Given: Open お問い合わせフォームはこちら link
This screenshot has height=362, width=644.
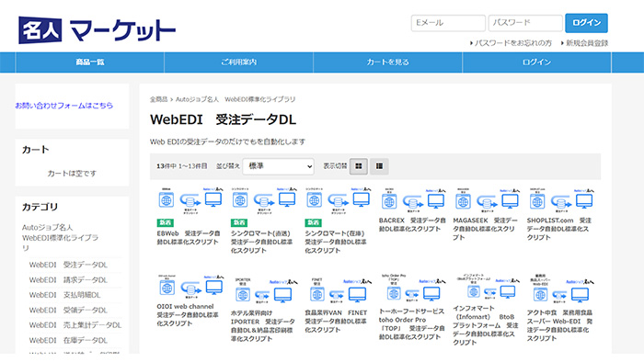Looking at the screenshot, I should [64, 106].
